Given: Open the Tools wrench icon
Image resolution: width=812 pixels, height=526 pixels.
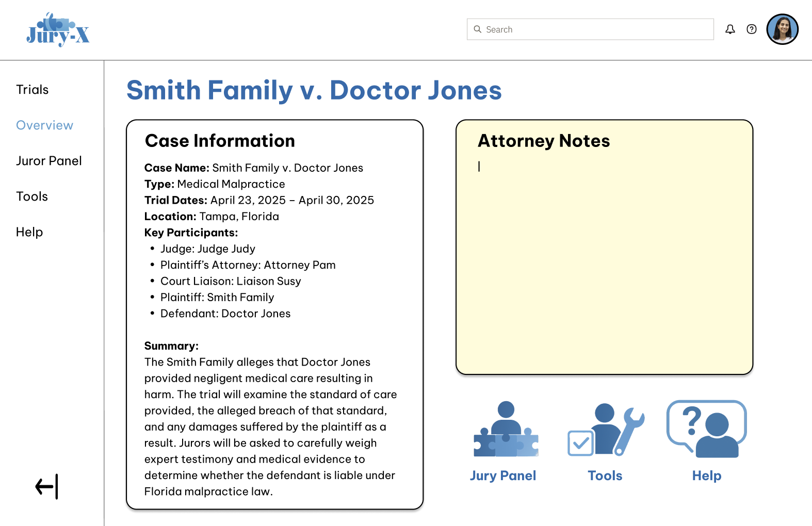Looking at the screenshot, I should click(606, 429).
